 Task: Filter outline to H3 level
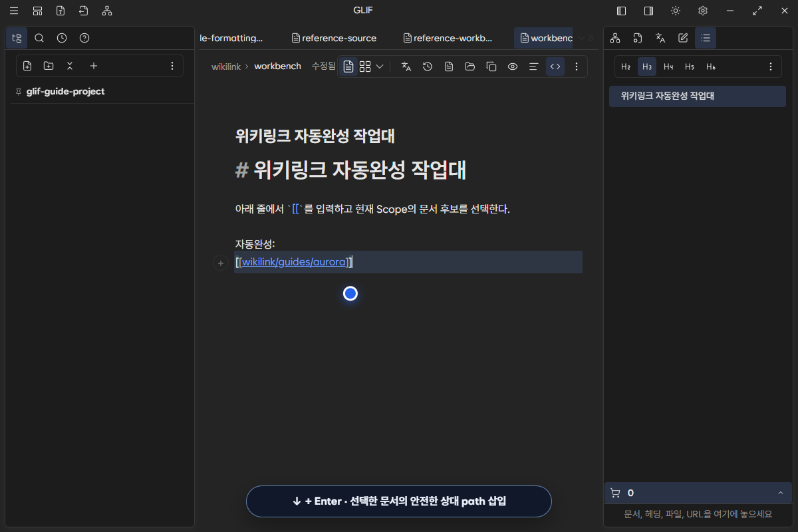coord(647,66)
